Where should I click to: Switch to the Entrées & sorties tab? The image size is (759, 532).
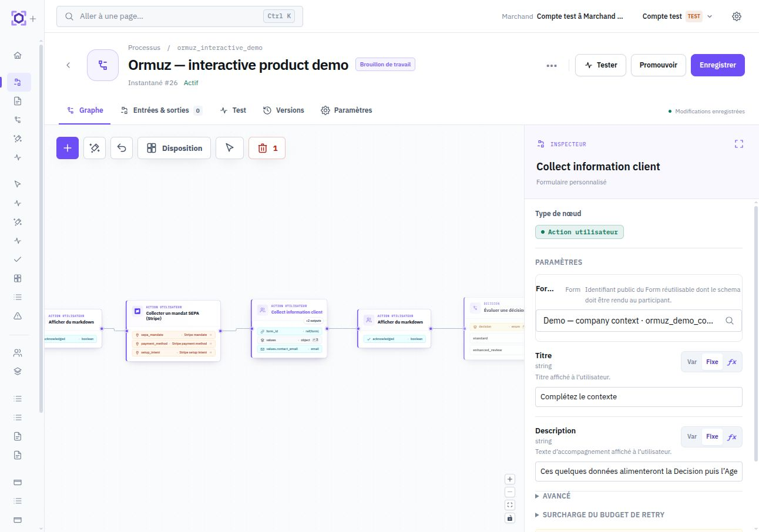click(x=161, y=110)
